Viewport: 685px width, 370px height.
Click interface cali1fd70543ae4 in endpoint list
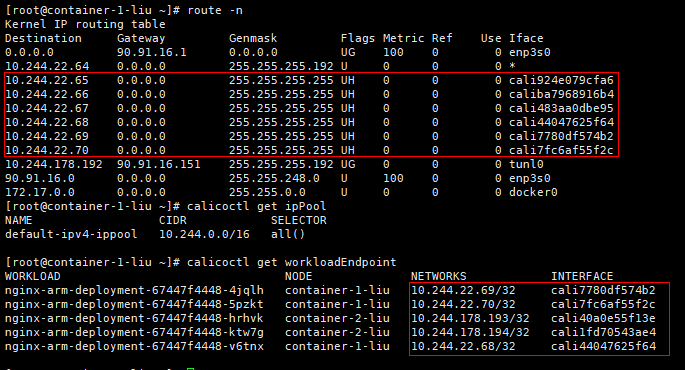[x=603, y=332]
